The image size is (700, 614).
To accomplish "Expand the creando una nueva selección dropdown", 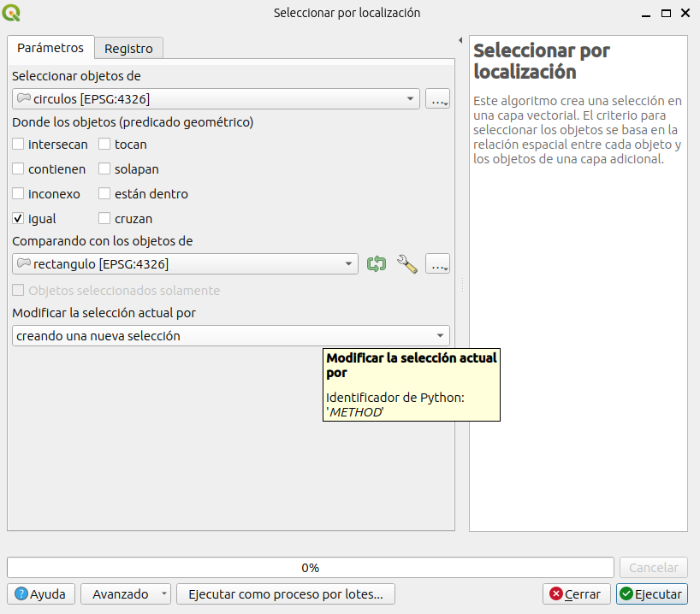I will click(x=231, y=336).
